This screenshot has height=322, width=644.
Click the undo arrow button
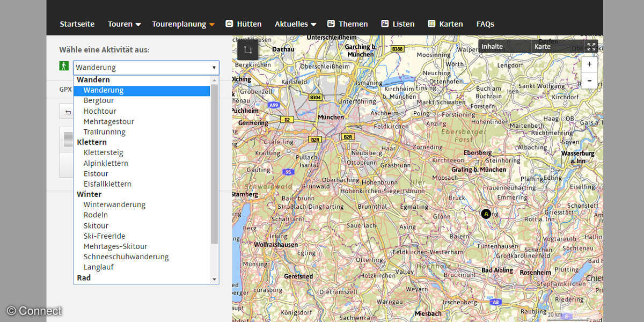click(68, 112)
